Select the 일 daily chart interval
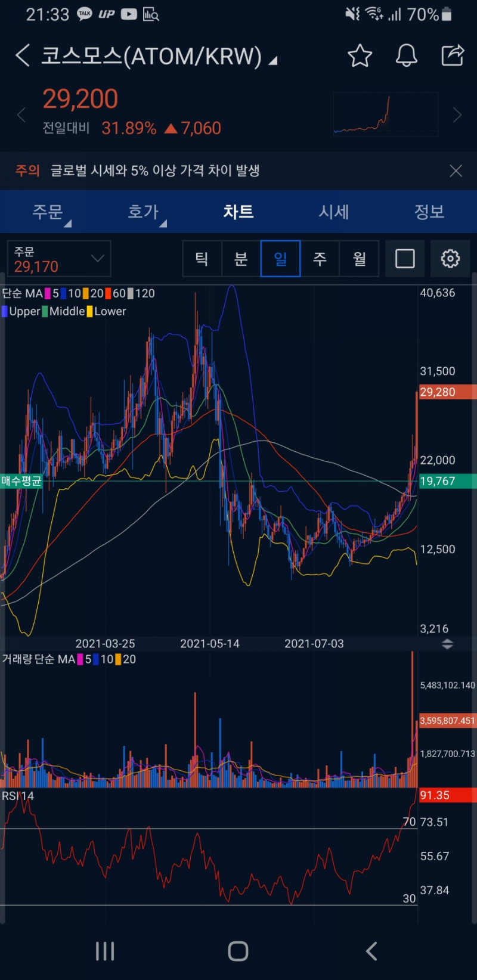The height and width of the screenshot is (980, 477). pyautogui.click(x=280, y=259)
